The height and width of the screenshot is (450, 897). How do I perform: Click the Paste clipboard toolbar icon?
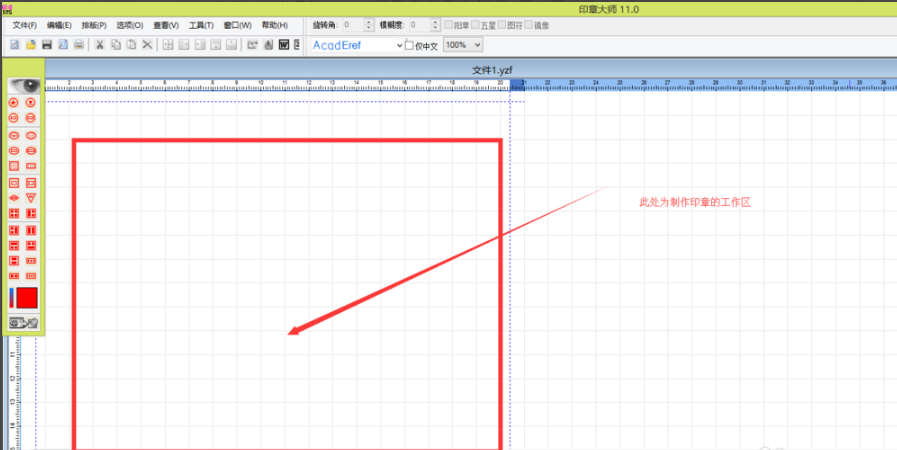coord(132,45)
